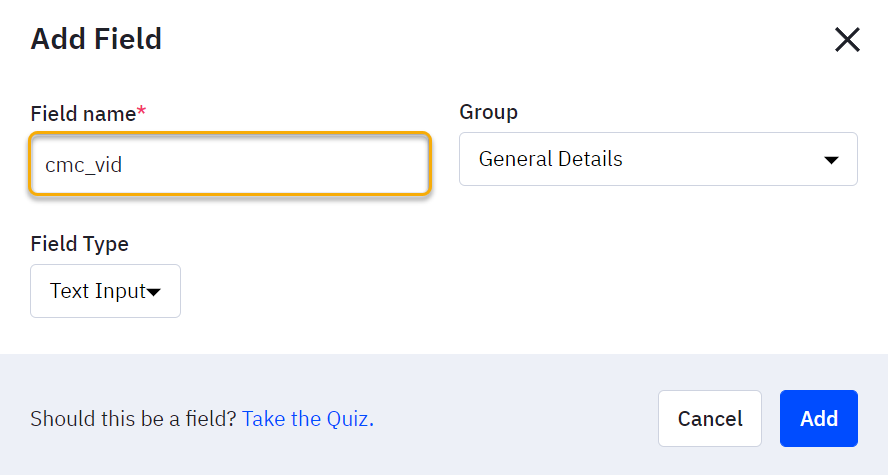Open the Take the Quiz link
888x475 pixels.
point(305,418)
